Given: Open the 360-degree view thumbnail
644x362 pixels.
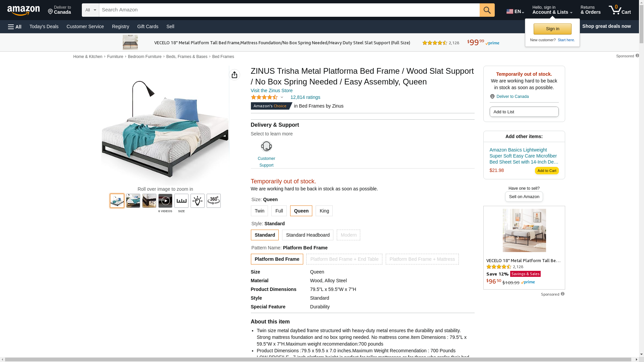Looking at the screenshot, I should [x=214, y=201].
